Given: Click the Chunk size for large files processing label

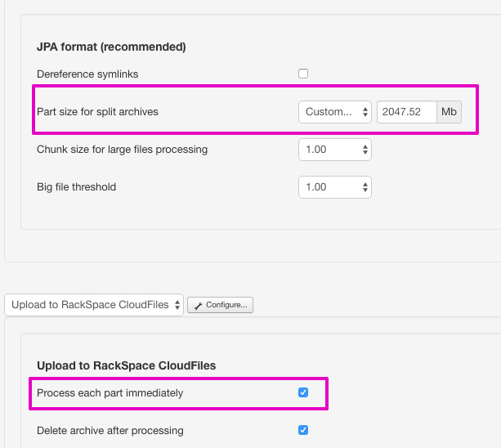Looking at the screenshot, I should pyautogui.click(x=122, y=150).
